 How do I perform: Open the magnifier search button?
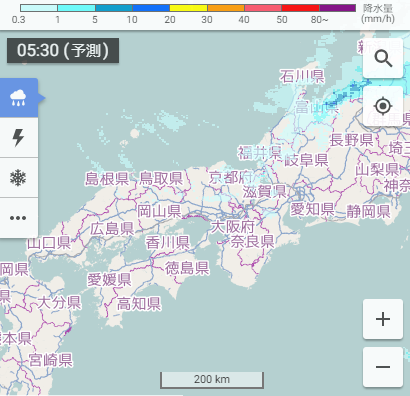383,59
